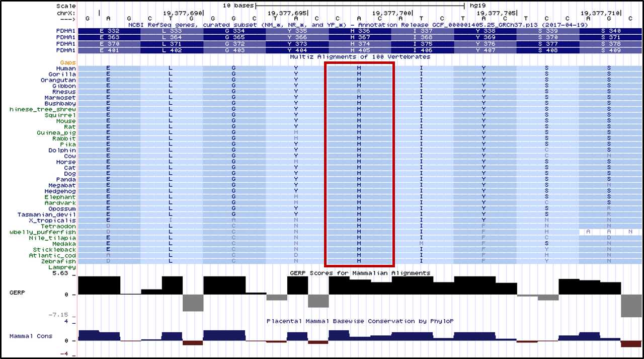Select the Pika row label

coord(67,145)
